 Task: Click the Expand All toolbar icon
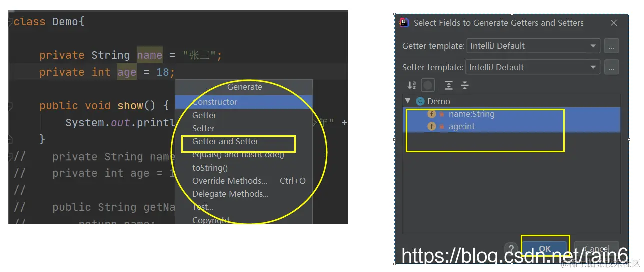[449, 85]
